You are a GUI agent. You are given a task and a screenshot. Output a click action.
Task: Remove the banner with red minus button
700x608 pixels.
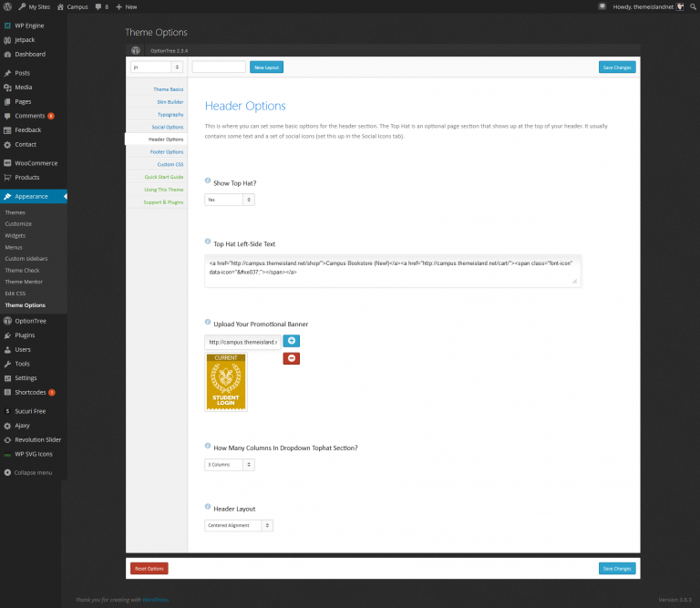(291, 358)
